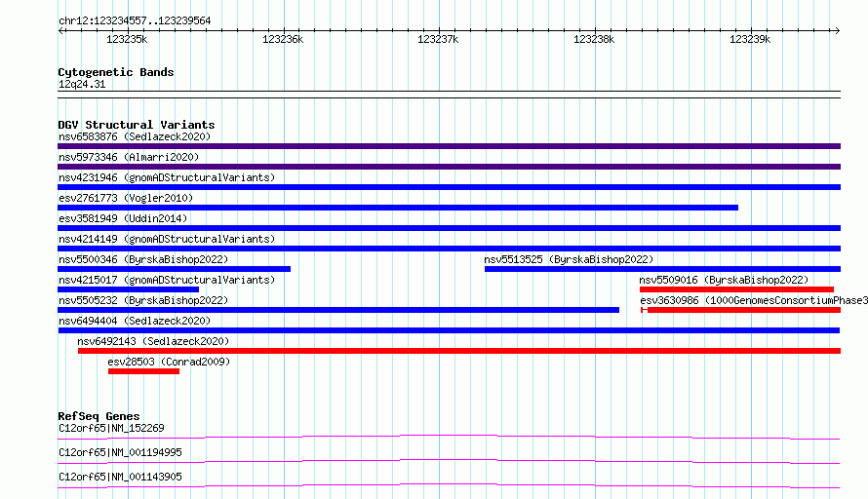Open the nsv5500346 (ByrskaBishop2022) label
This screenshot has width=868, height=499.
coord(143,259)
